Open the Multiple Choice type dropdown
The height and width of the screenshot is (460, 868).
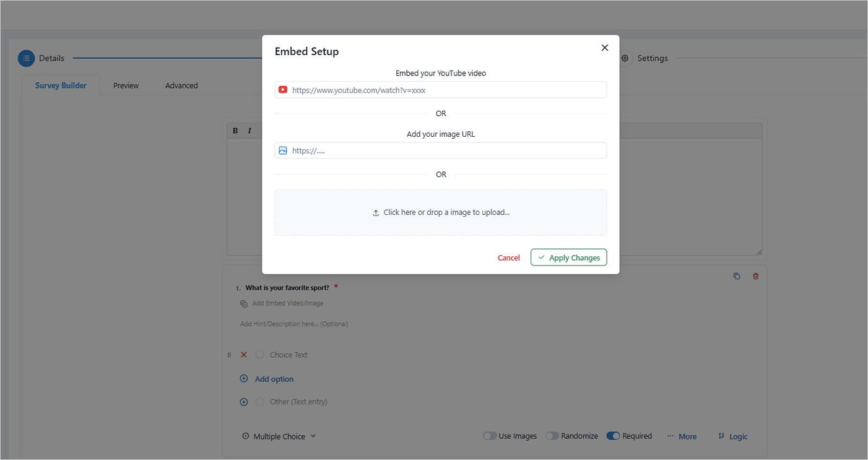[279, 436]
